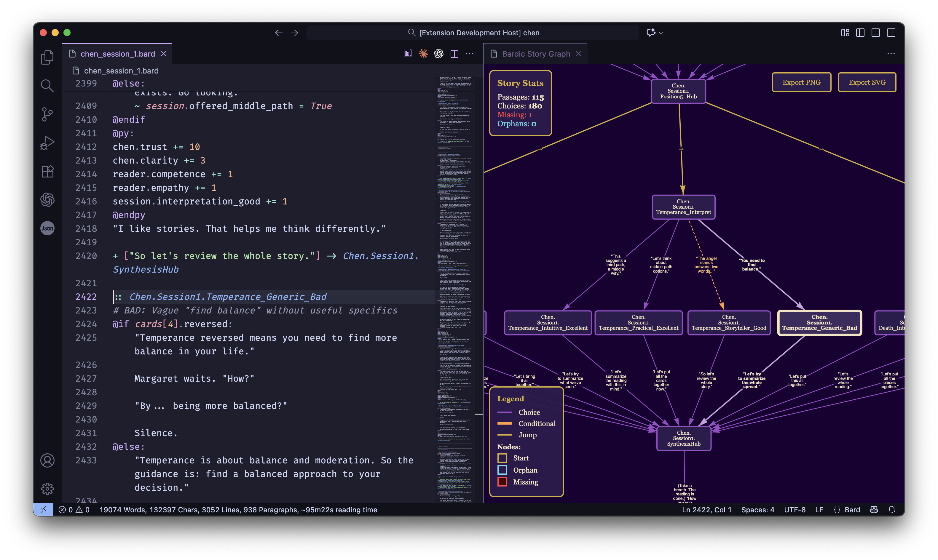Toggle the secondary side bar layout button
The image size is (938, 560).
coord(891,33)
